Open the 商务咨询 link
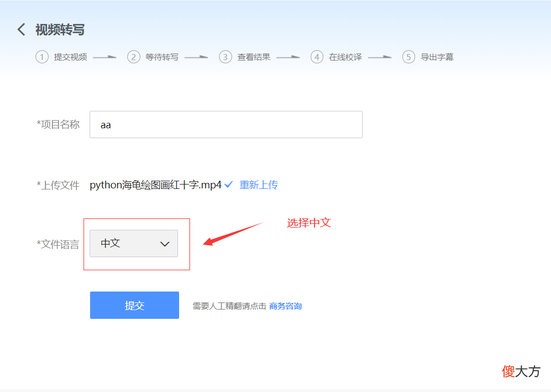Screen dimensions: 551x392 (286, 306)
